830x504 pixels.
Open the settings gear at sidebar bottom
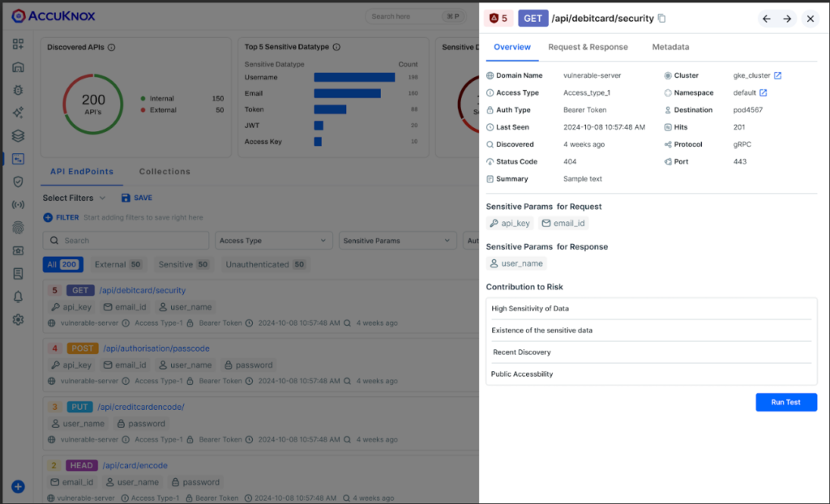(x=18, y=320)
